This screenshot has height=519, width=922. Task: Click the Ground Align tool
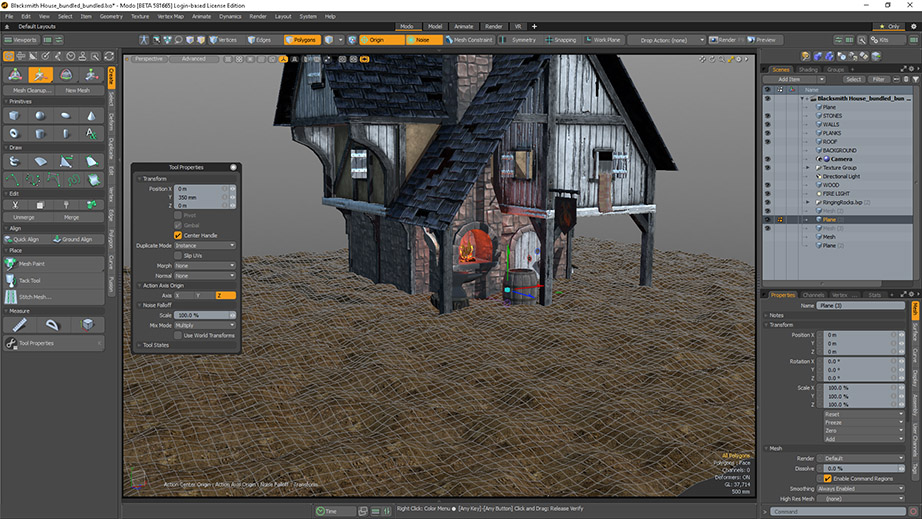pyautogui.click(x=78, y=239)
